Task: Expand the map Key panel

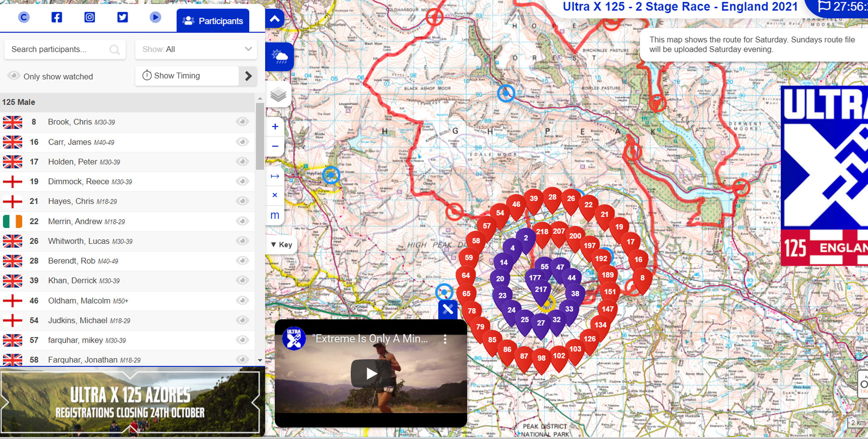Action: click(281, 245)
